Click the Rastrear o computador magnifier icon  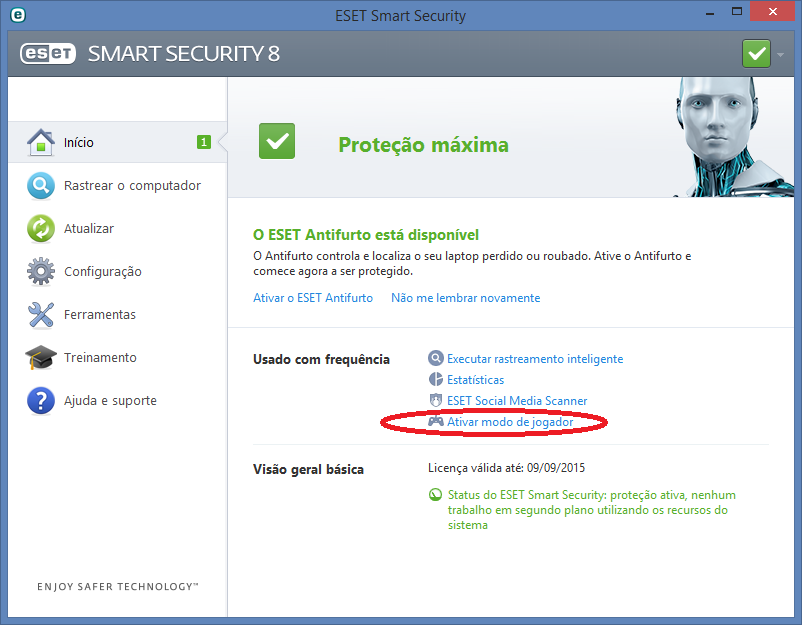pos(40,185)
